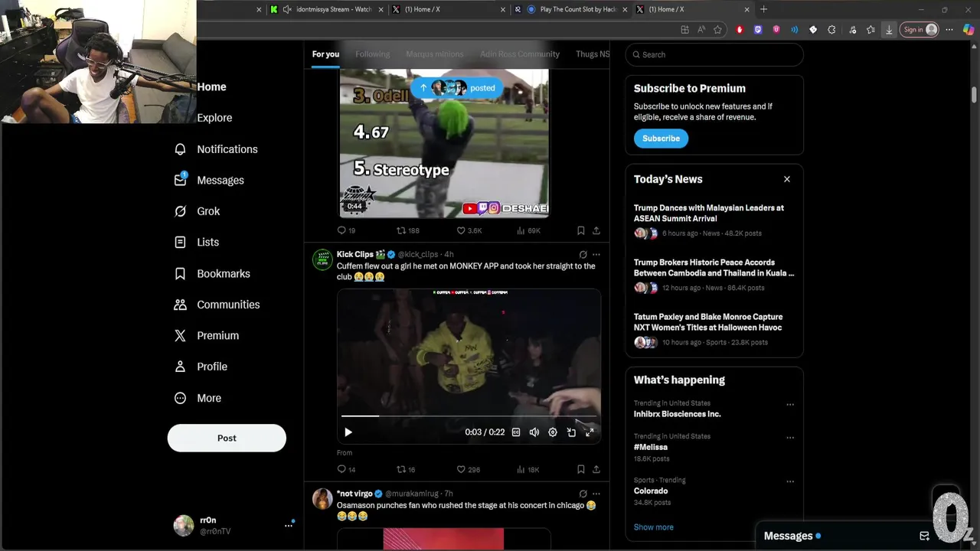Open *not virgo profile avatar

(x=322, y=499)
